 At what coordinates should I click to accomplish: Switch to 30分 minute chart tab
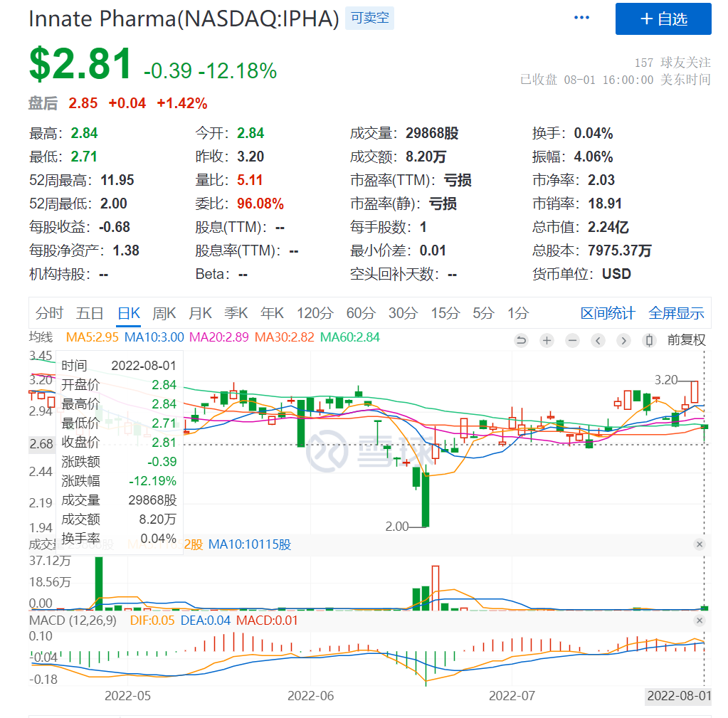tap(403, 313)
